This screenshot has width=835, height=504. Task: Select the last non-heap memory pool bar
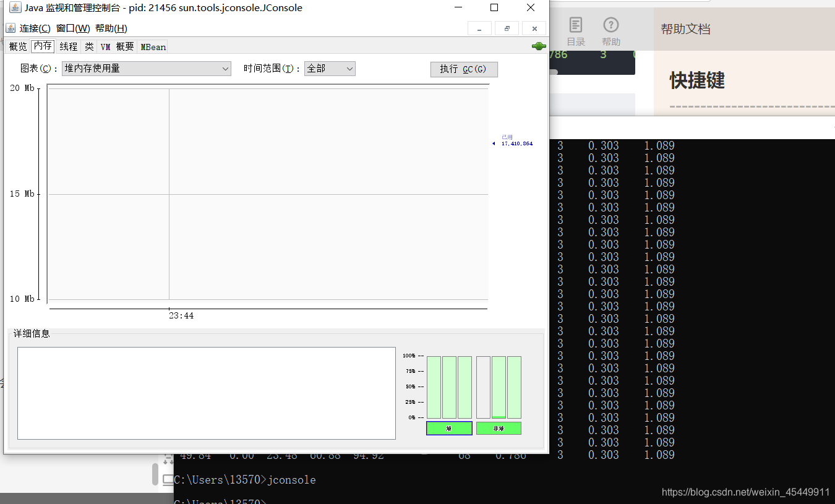(x=514, y=387)
